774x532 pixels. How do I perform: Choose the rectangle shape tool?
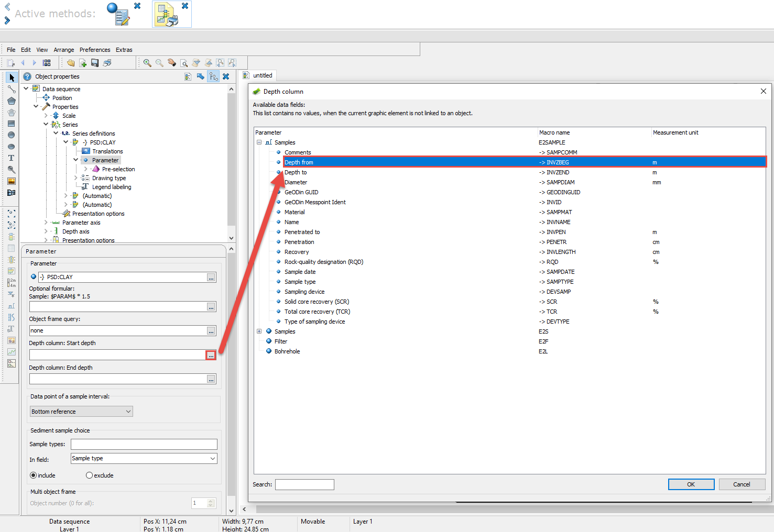pyautogui.click(x=12, y=124)
